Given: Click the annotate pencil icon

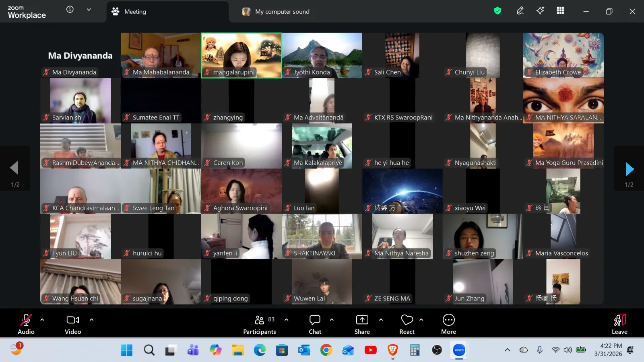Looking at the screenshot, I should point(520,11).
